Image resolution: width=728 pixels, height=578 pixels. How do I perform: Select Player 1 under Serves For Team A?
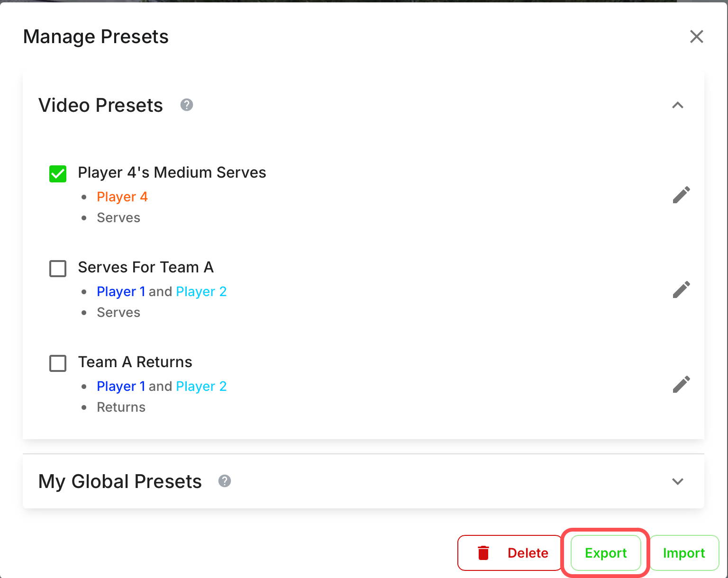coord(121,291)
